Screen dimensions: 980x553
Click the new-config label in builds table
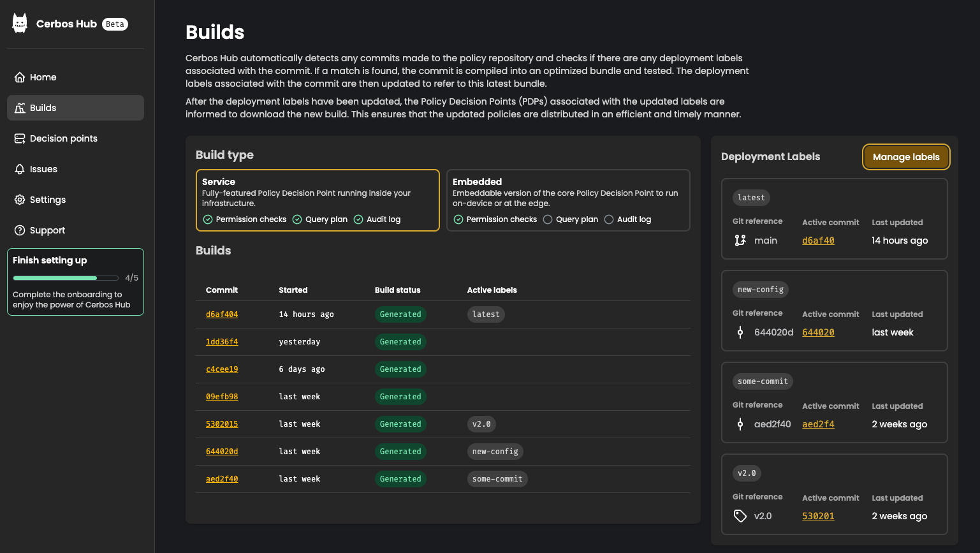point(495,452)
